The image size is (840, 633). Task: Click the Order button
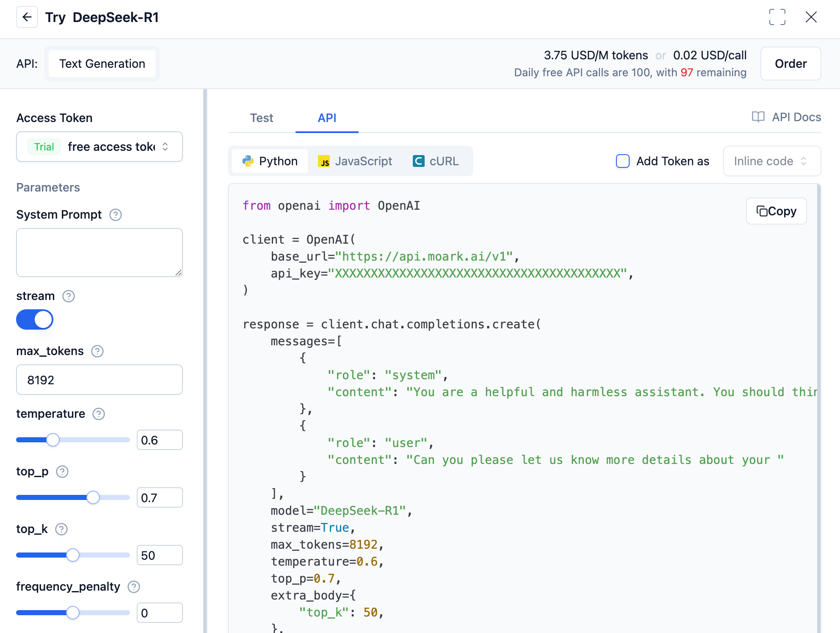tap(790, 64)
